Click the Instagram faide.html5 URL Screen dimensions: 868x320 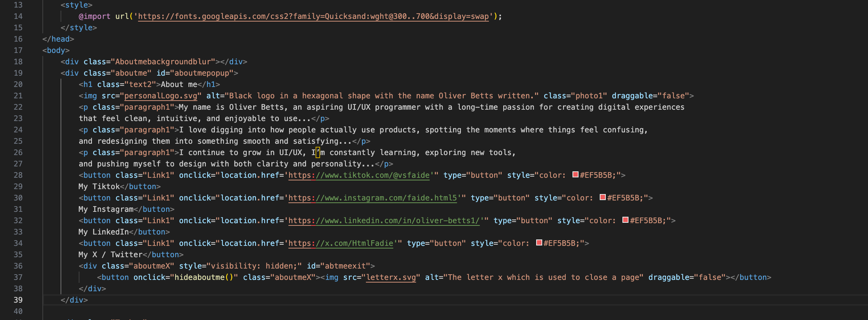tap(372, 198)
